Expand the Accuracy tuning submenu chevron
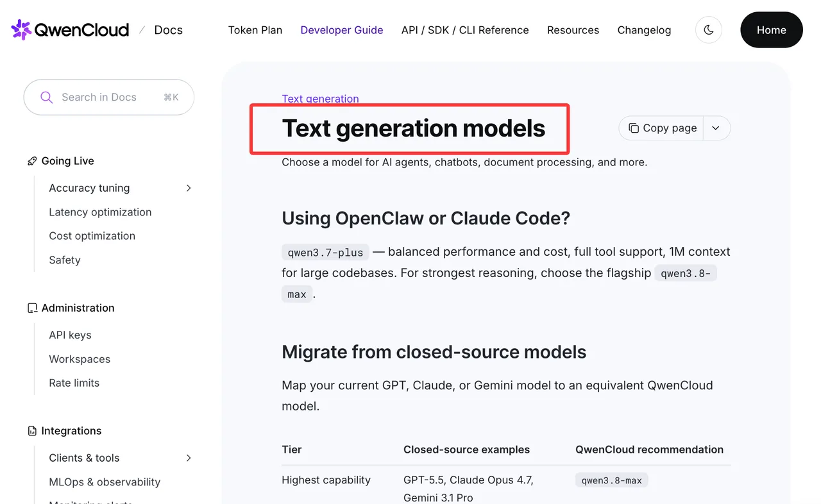This screenshot has width=821, height=504. (x=189, y=188)
